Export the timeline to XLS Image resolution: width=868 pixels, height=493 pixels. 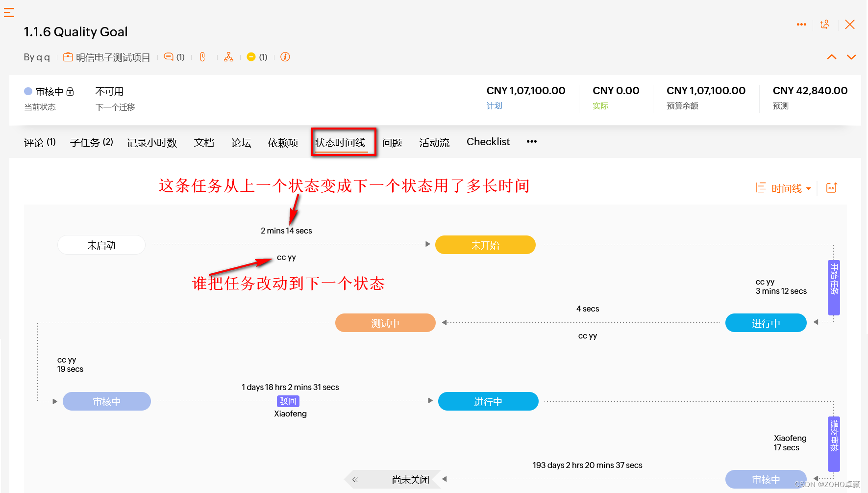click(832, 188)
